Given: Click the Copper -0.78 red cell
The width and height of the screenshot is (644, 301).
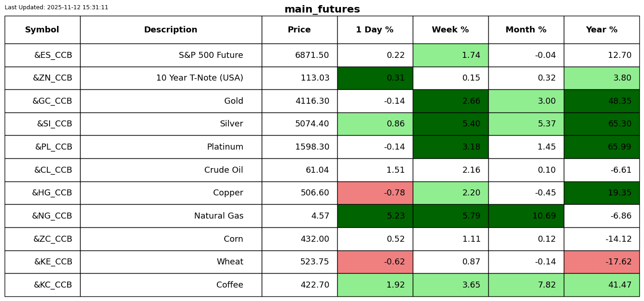Looking at the screenshot, I should tap(375, 193).
